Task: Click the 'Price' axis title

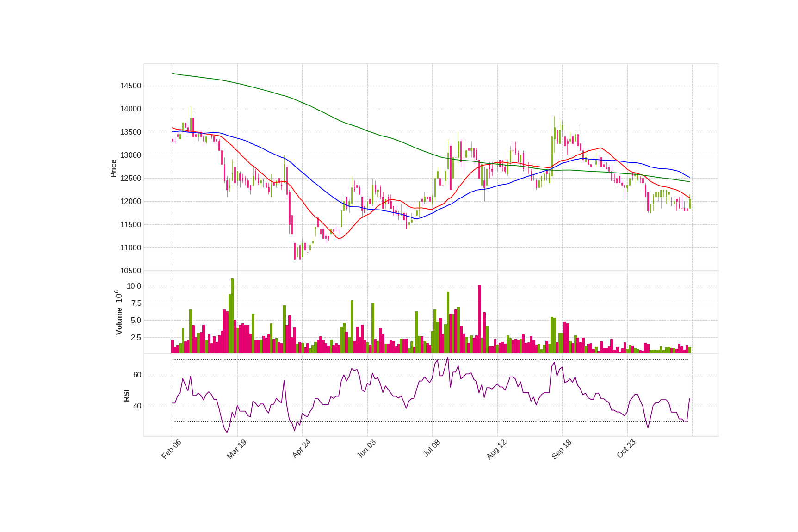Action: [113, 169]
